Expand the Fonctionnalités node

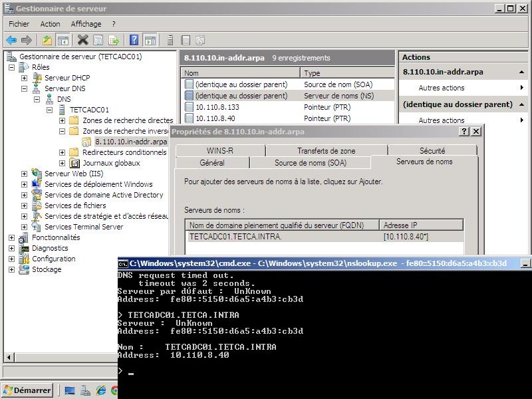tap(11, 237)
